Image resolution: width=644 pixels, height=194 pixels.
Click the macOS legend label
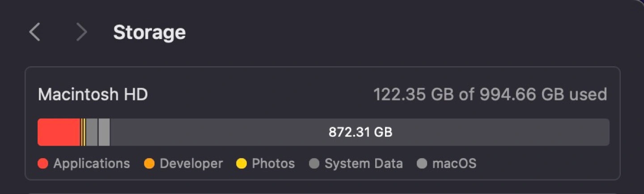pyautogui.click(x=454, y=164)
